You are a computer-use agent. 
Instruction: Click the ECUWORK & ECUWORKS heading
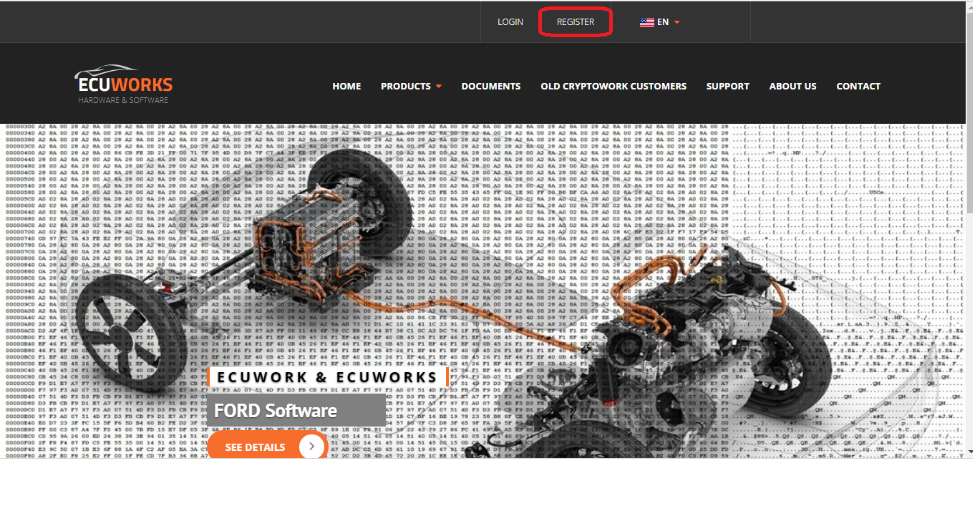click(328, 377)
